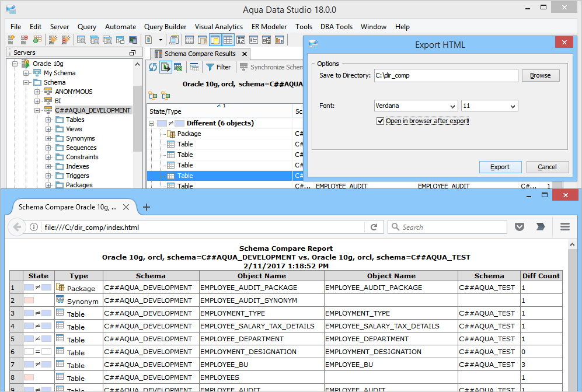Click the browser Search field
The width and height of the screenshot is (582, 392).
447,227
